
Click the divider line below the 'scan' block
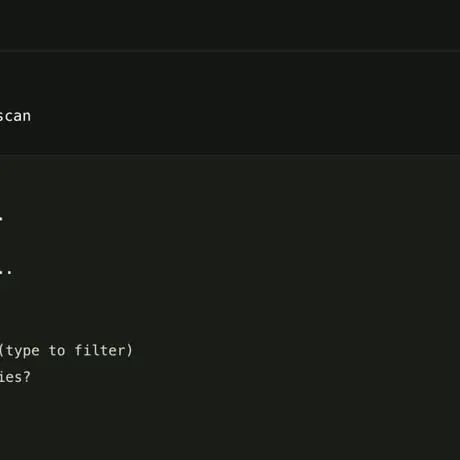(x=230, y=154)
